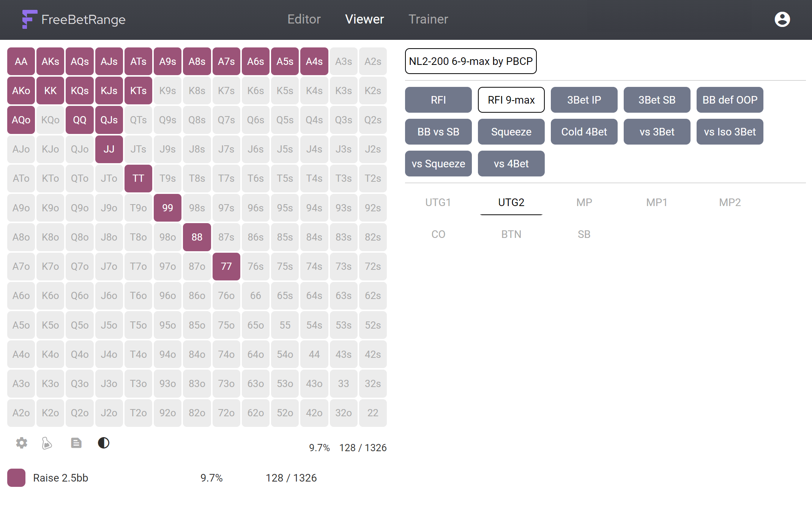Click the 22 hand cell
This screenshot has width=812, height=521.
[x=373, y=413]
